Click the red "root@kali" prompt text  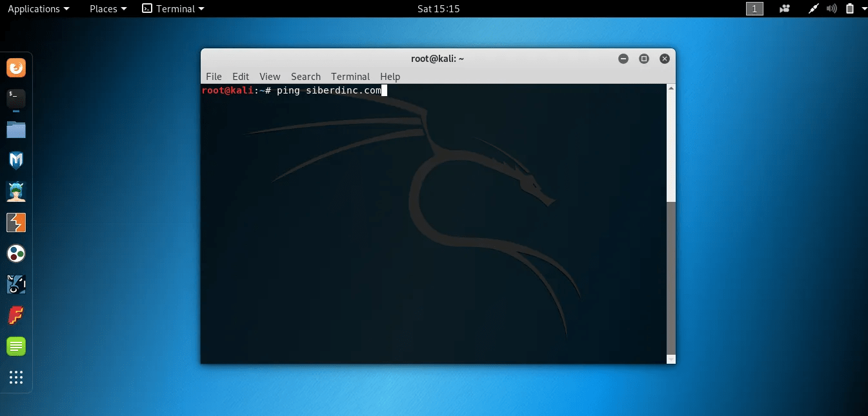pos(226,90)
